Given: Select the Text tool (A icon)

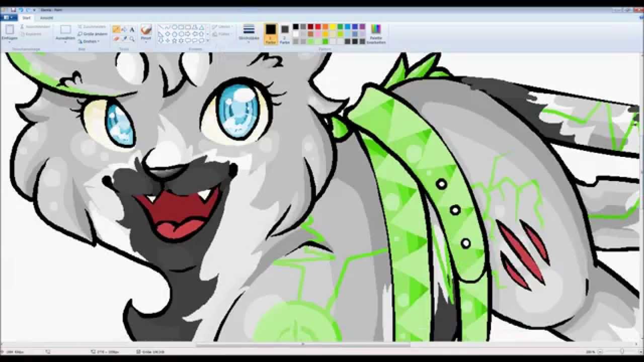Looking at the screenshot, I should click(x=132, y=29).
